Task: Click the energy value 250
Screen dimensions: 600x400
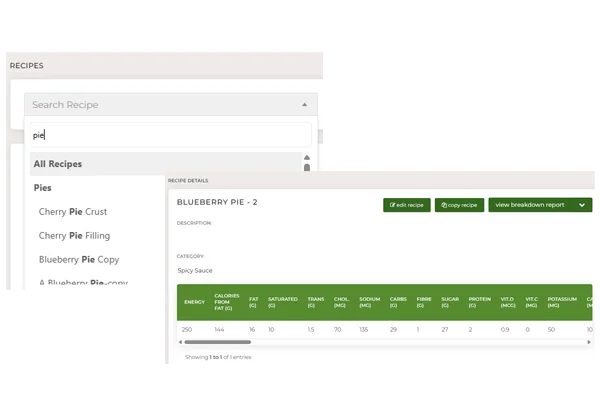Action: (187, 329)
